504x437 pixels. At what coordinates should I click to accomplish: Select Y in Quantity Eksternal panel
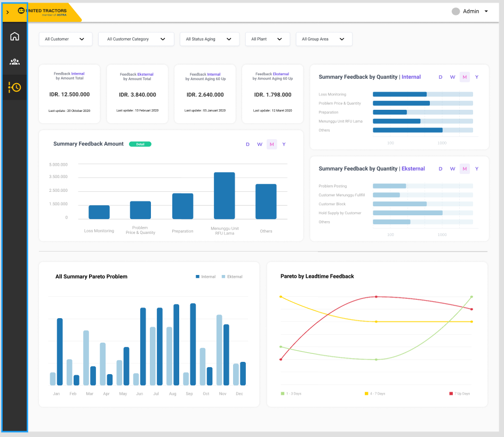[x=477, y=169]
